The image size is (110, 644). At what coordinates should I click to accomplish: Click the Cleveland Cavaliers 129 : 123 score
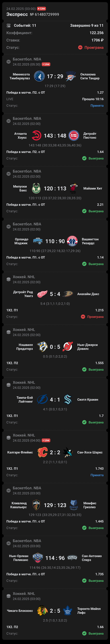click(x=55, y=505)
